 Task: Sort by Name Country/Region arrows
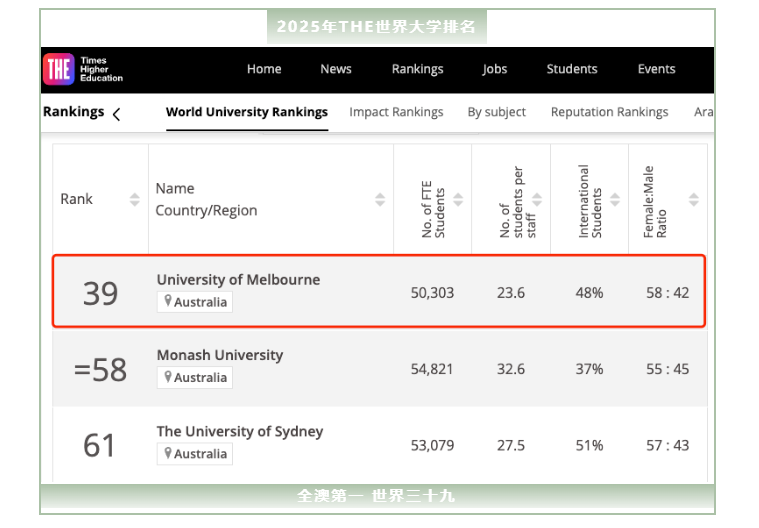[x=380, y=199]
